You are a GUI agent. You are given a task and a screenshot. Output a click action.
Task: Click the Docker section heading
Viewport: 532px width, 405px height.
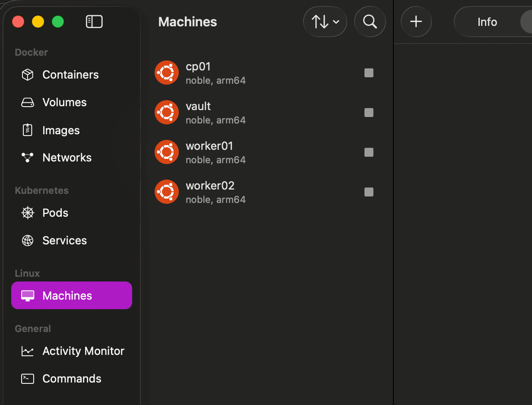pos(32,53)
